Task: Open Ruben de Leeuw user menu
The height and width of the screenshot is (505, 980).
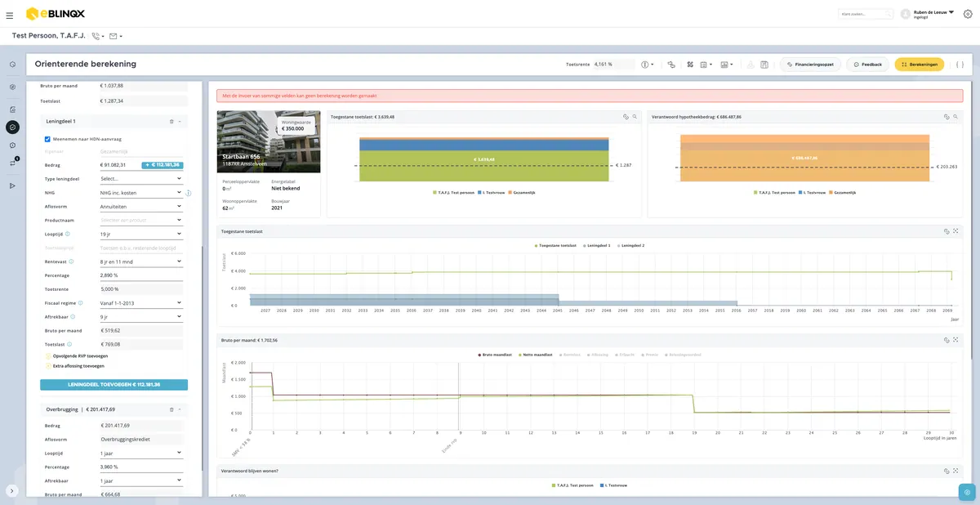Action: (928, 14)
